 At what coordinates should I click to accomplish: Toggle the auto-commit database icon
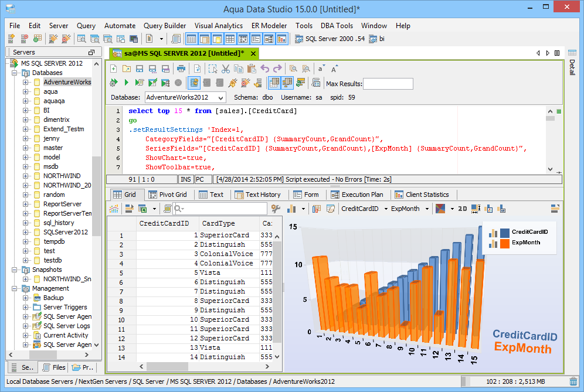pos(194,83)
